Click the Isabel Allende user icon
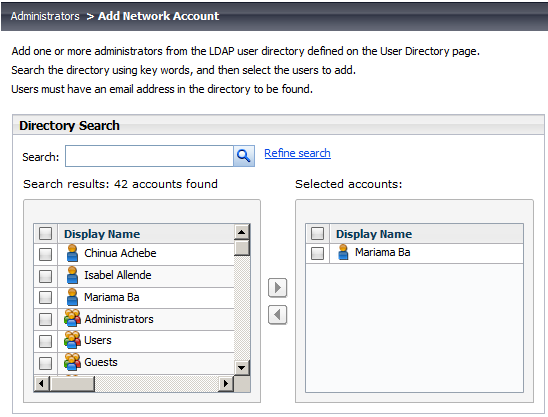 pos(72,275)
